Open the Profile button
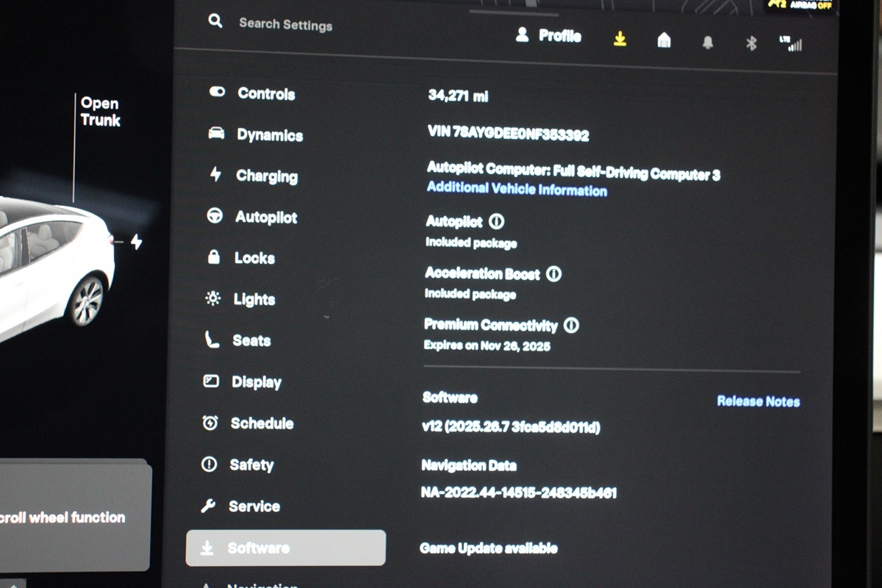Image resolution: width=882 pixels, height=588 pixels. point(548,35)
